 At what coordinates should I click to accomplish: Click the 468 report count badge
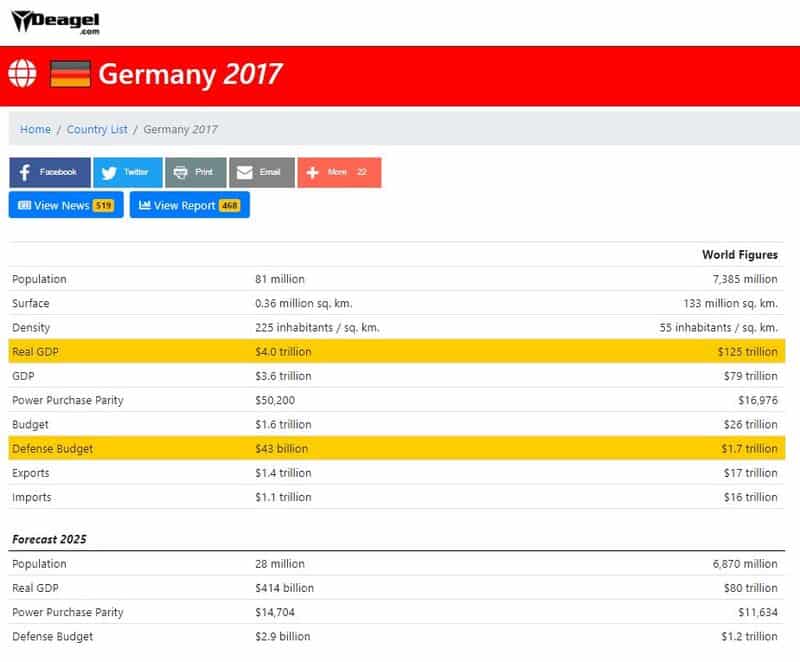[230, 206]
